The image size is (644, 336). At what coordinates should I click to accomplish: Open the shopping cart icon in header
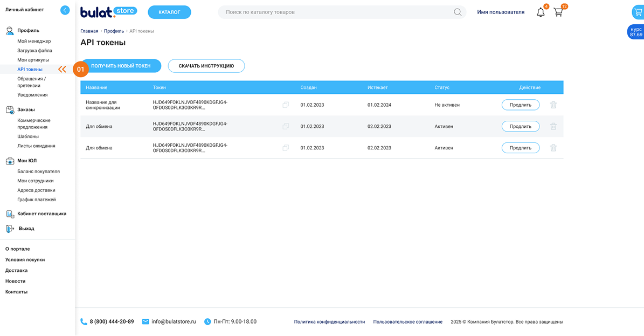(x=558, y=12)
